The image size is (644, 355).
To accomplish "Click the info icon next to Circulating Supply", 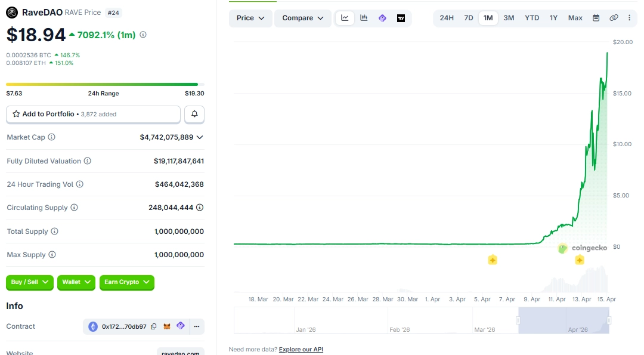I will click(75, 208).
